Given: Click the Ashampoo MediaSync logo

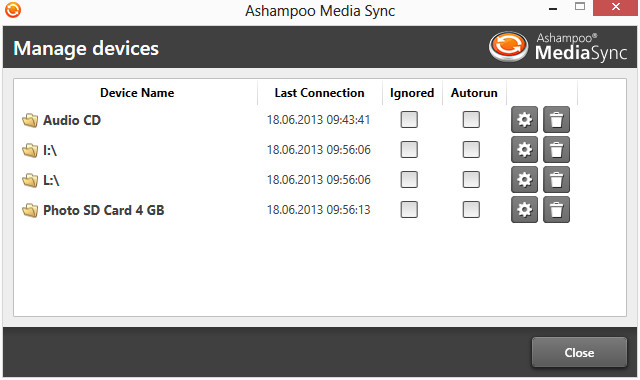Looking at the screenshot, I should (x=558, y=47).
